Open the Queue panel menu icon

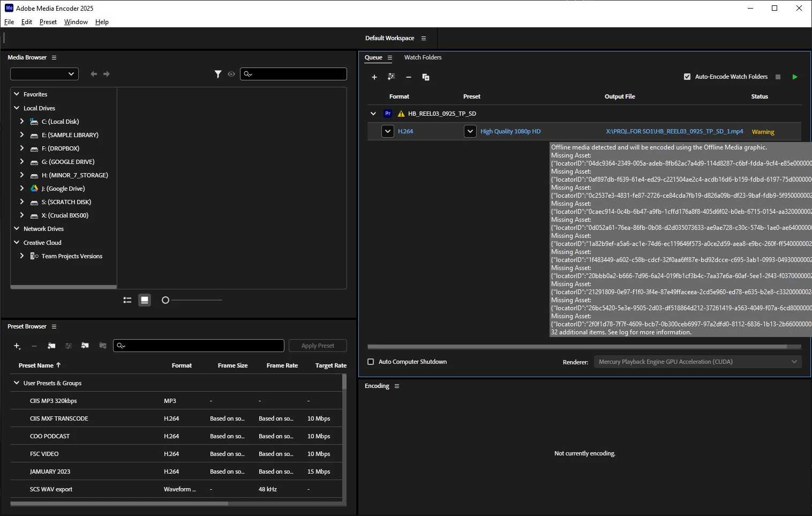(390, 57)
